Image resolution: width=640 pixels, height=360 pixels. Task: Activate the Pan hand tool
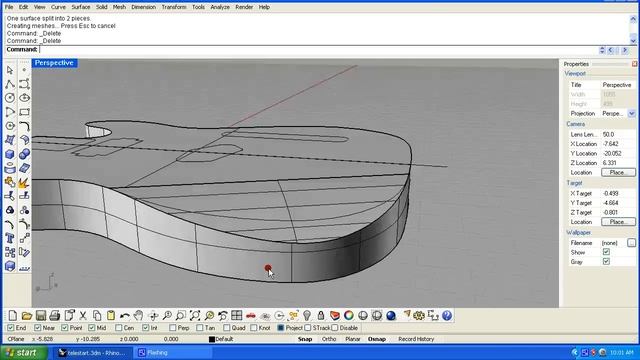pyautogui.click(x=139, y=316)
